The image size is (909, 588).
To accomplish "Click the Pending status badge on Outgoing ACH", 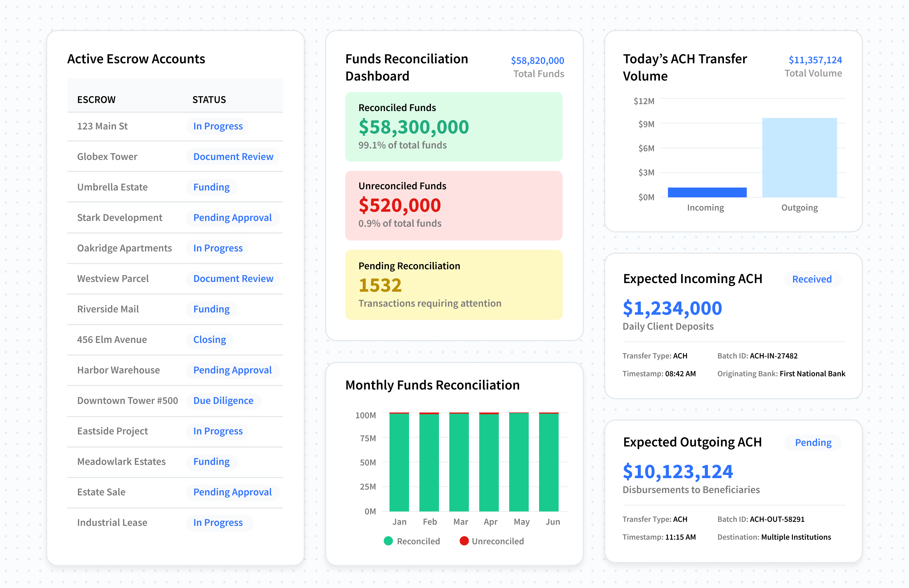I will tap(813, 442).
